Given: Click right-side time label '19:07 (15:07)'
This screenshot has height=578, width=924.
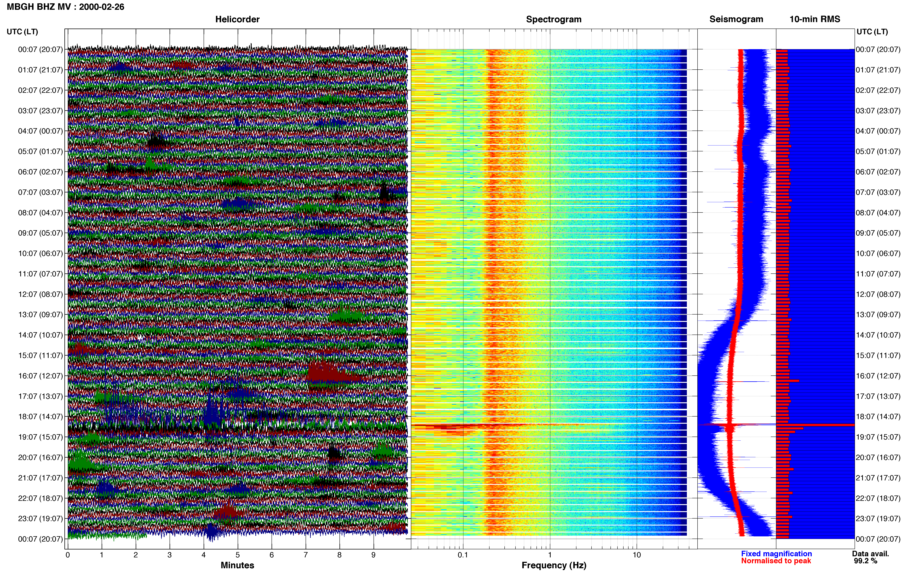Looking at the screenshot, I should (x=878, y=437).
